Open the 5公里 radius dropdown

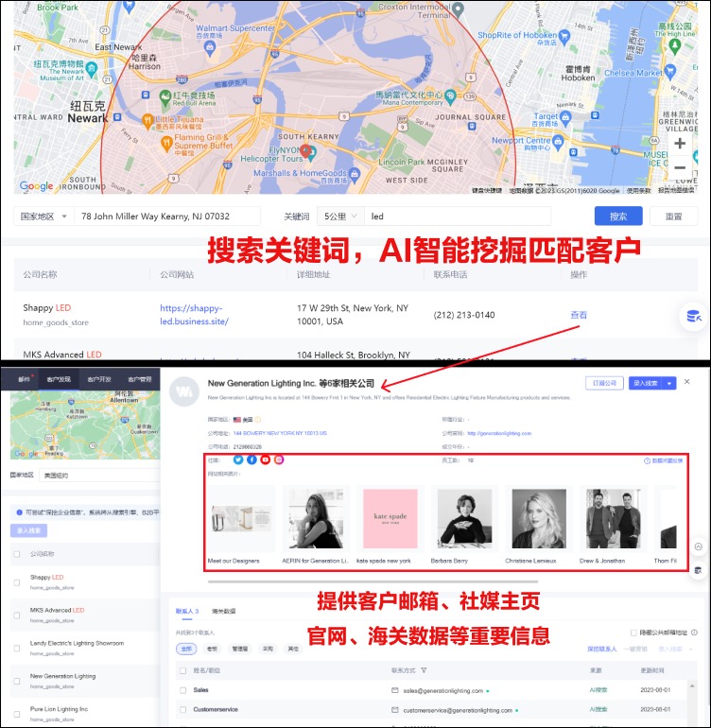(x=340, y=217)
